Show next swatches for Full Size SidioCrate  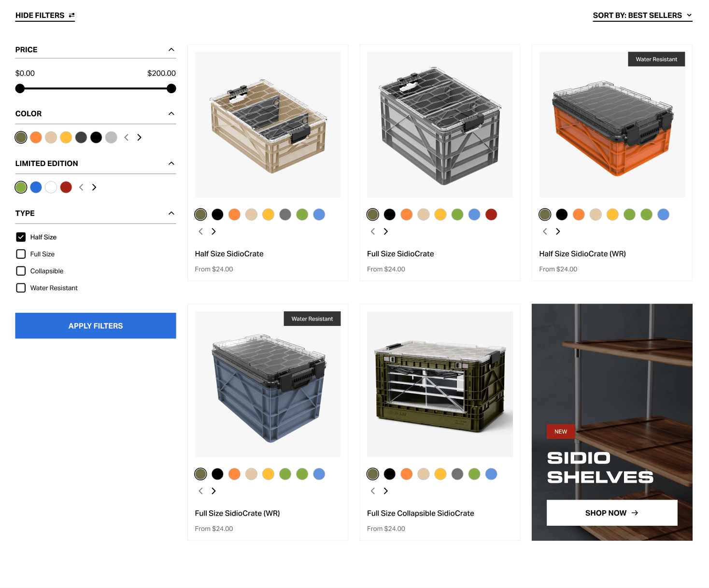(x=386, y=232)
